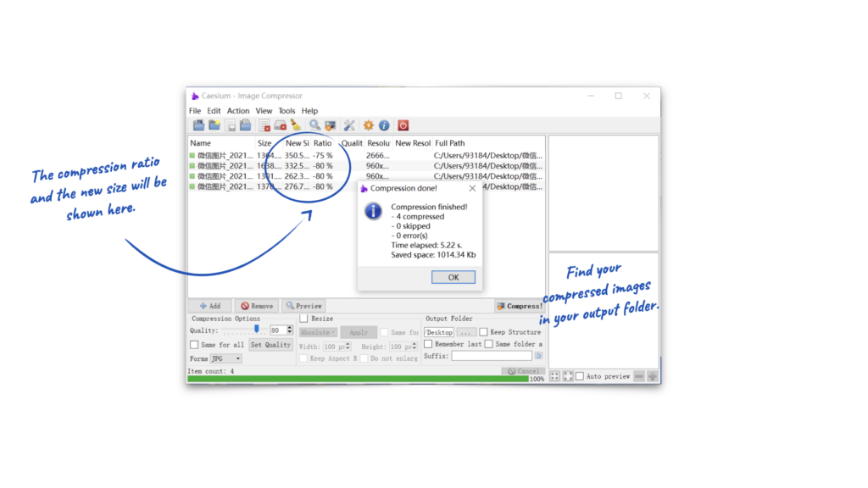Viewport: 868px width, 488px height.
Task: Click the Quality value spinner arrows
Action: (290, 330)
